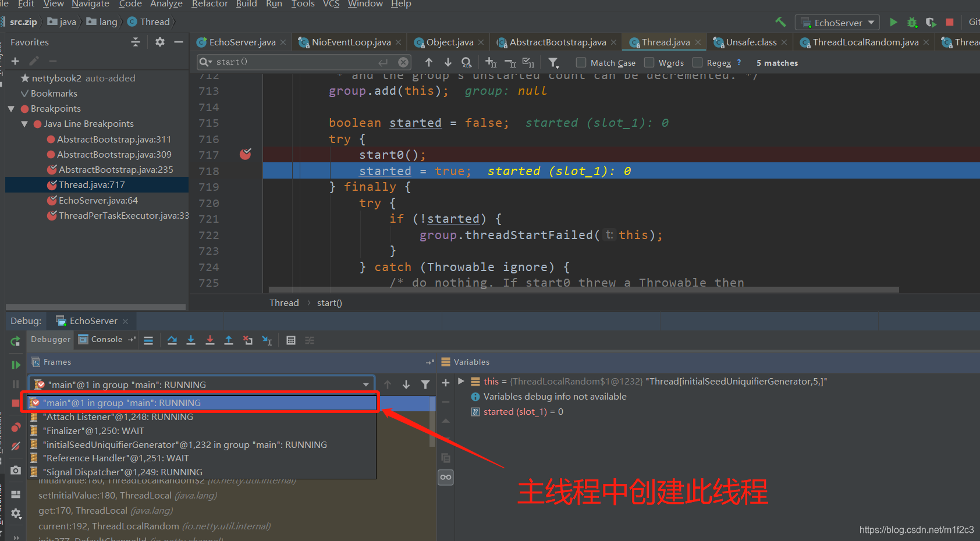980x541 pixels.
Task: Enable the Regex checkbox
Action: (697, 62)
